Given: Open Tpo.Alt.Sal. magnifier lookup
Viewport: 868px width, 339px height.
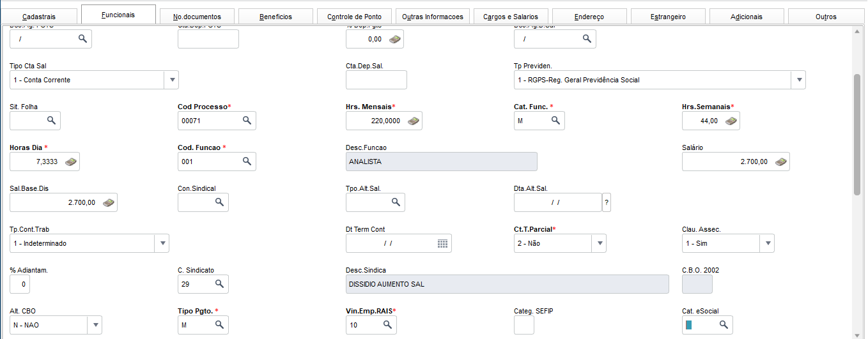Looking at the screenshot, I should coord(396,202).
